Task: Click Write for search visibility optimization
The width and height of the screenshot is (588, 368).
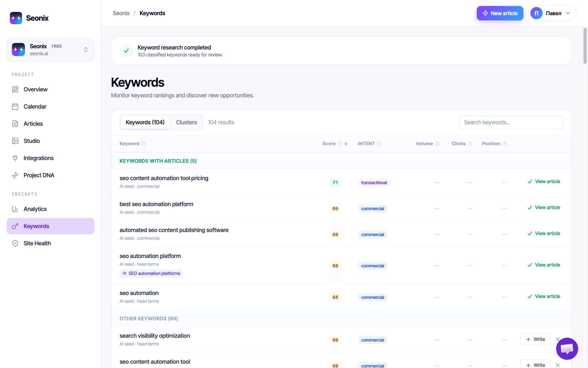Action: [x=535, y=339]
